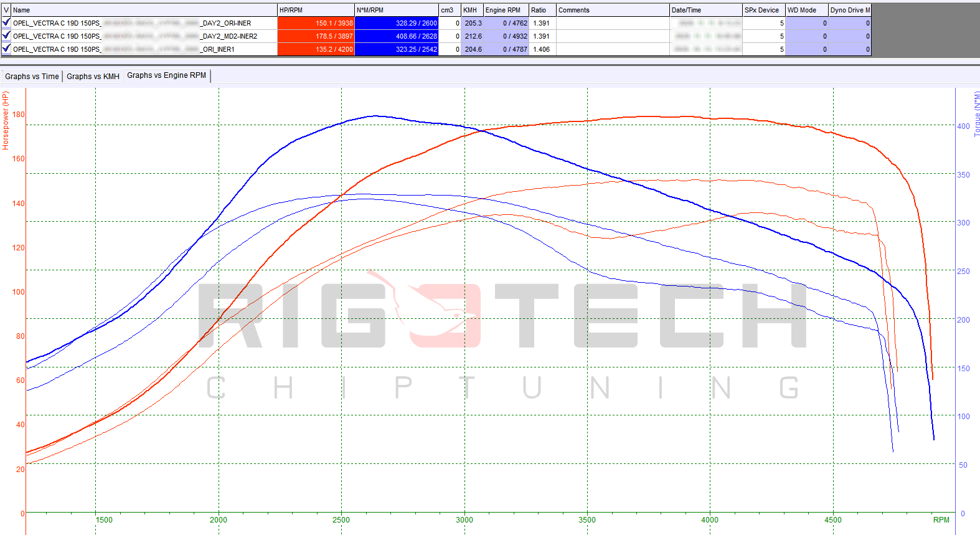The image size is (980, 535).
Task: Click the RPM label on x-axis
Action: pyautogui.click(x=941, y=520)
